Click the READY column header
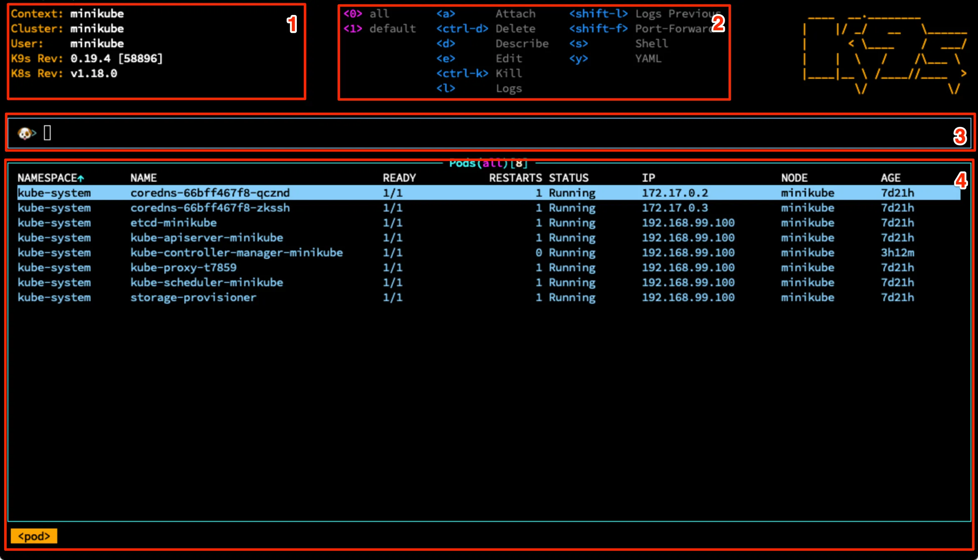The image size is (978, 560). (x=399, y=178)
